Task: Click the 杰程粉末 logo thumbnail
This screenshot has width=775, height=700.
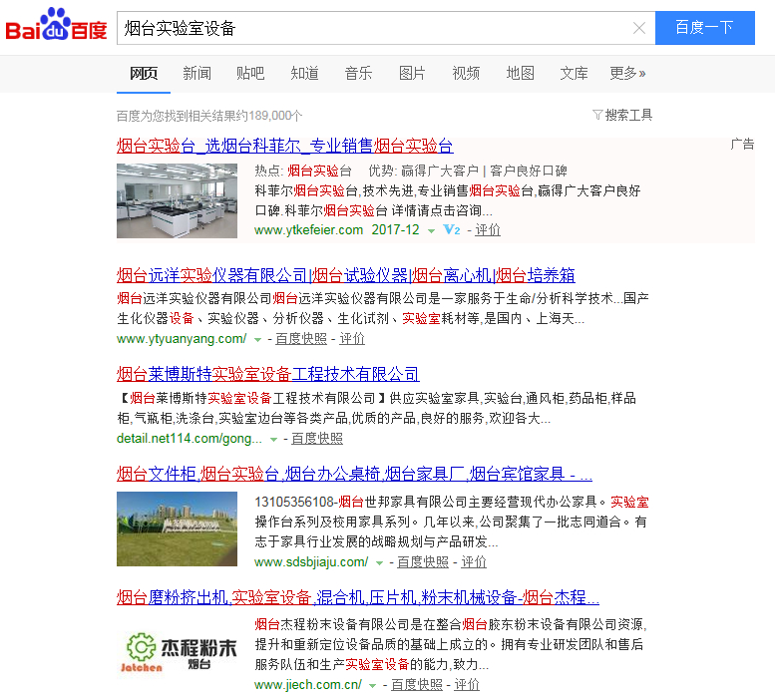Action: [177, 646]
